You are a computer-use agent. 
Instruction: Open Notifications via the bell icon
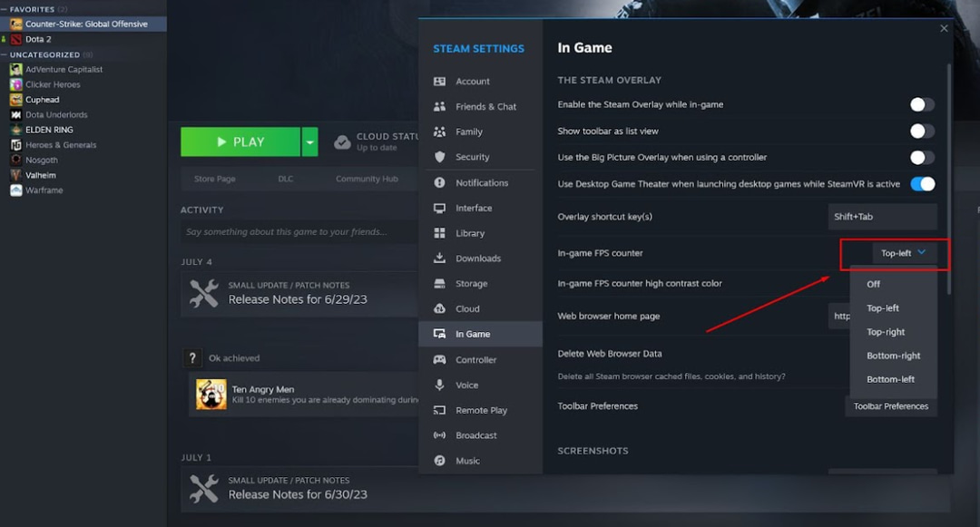coord(439,182)
